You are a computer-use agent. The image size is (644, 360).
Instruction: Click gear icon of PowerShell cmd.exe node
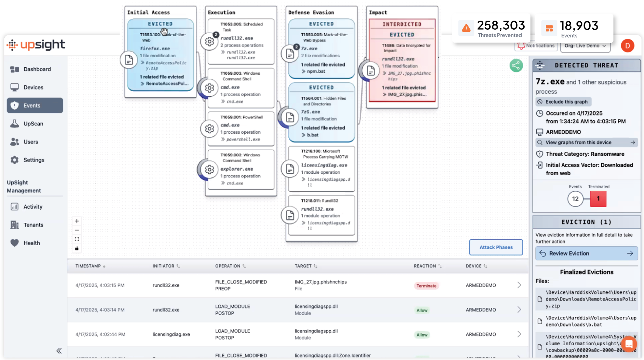[209, 129]
